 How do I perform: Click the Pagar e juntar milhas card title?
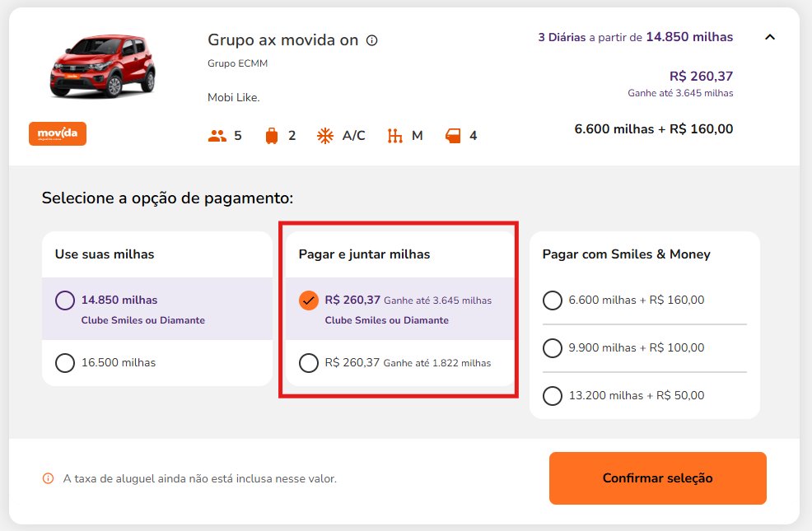(365, 254)
